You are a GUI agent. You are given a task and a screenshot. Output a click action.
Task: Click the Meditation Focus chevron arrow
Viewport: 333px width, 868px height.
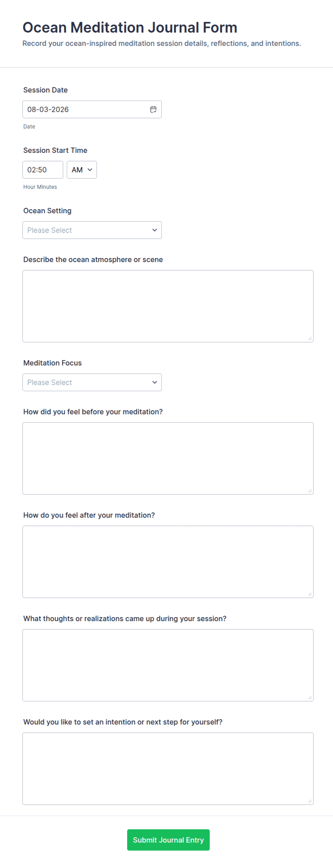pyautogui.click(x=155, y=382)
